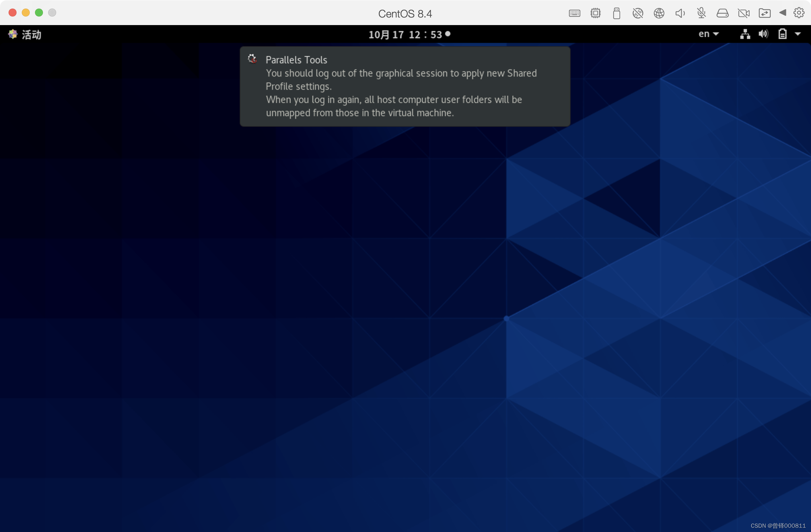
Task: Click the keyboard icon in Parallels toolbar
Action: pyautogui.click(x=574, y=13)
